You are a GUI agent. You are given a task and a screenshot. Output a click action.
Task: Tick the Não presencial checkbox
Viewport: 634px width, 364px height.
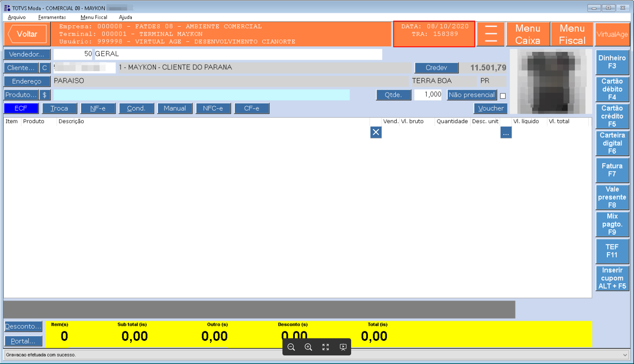[x=503, y=96]
